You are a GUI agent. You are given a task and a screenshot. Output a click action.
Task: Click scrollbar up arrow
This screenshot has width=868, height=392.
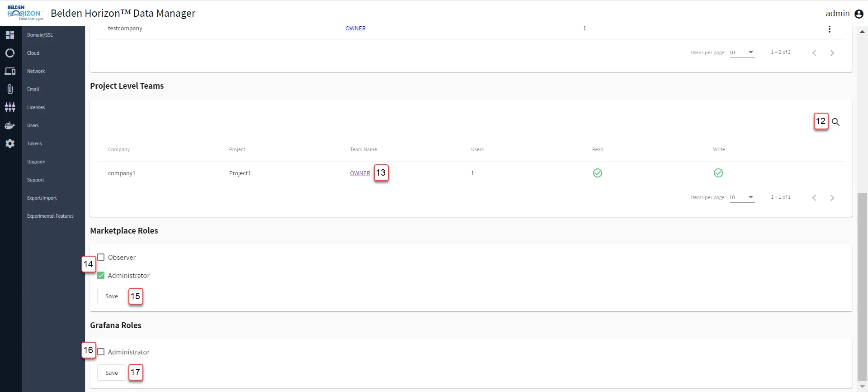pyautogui.click(x=862, y=32)
